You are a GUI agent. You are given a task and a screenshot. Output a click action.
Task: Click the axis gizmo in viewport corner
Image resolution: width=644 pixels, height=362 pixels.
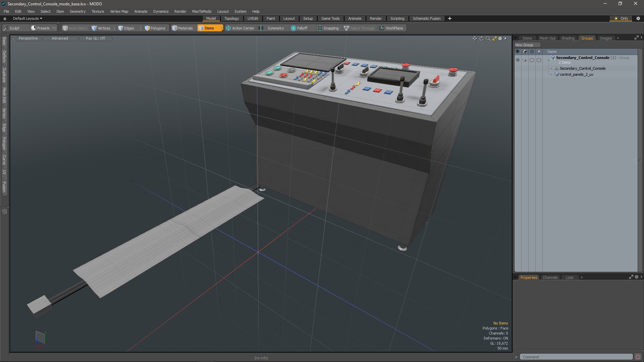click(x=40, y=339)
